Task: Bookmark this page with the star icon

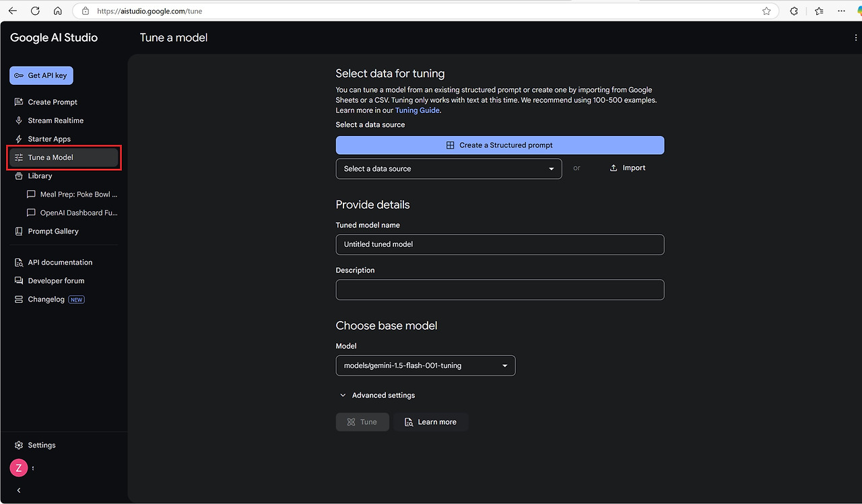Action: click(x=766, y=11)
